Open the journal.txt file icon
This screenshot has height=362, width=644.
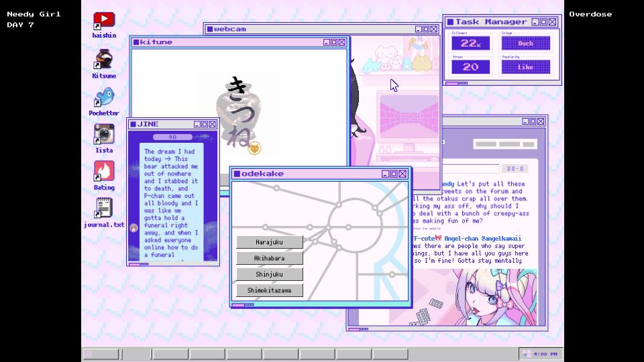[103, 208]
